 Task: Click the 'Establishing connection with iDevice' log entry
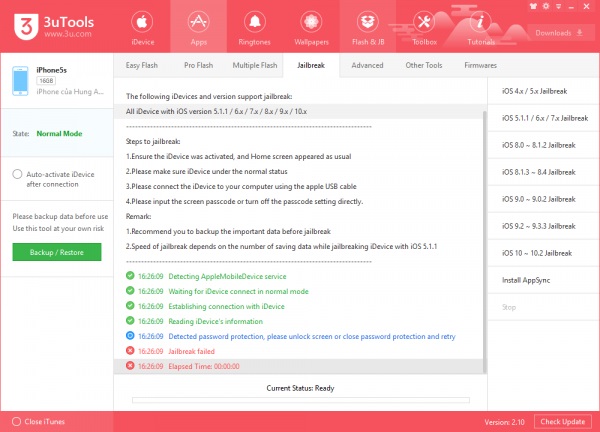227,306
